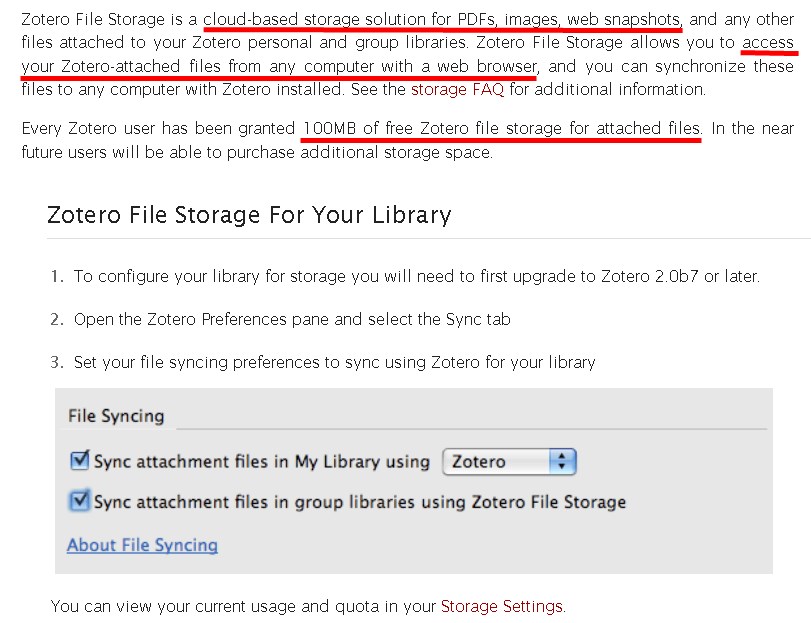Select the heading 'Zotero File Storage For Your Library'
The image size is (811, 623).
248,215
